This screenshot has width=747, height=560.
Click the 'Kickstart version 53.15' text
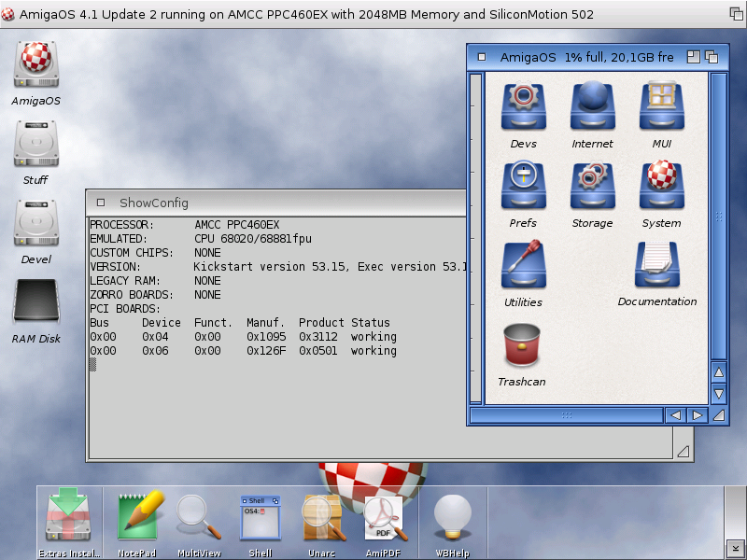(269, 267)
